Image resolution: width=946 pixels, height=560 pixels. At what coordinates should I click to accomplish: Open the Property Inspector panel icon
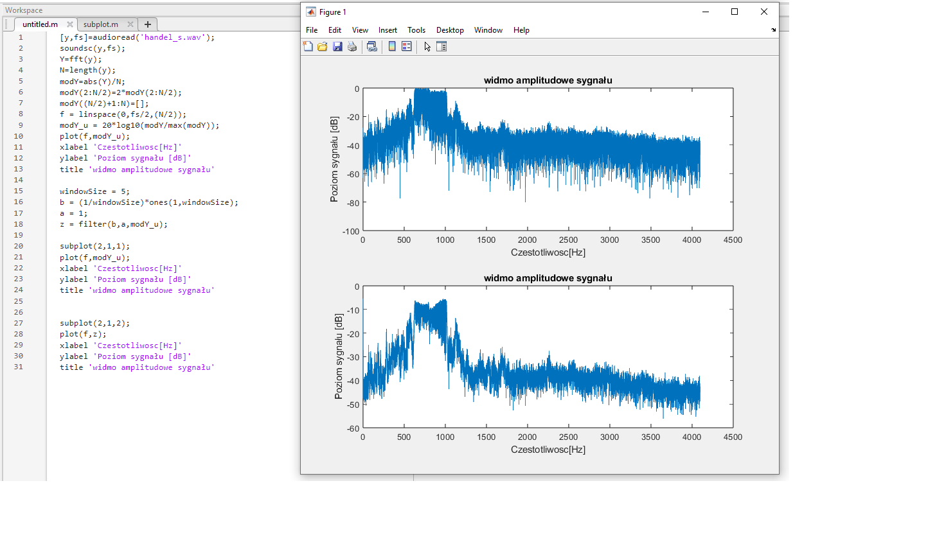[x=442, y=46]
